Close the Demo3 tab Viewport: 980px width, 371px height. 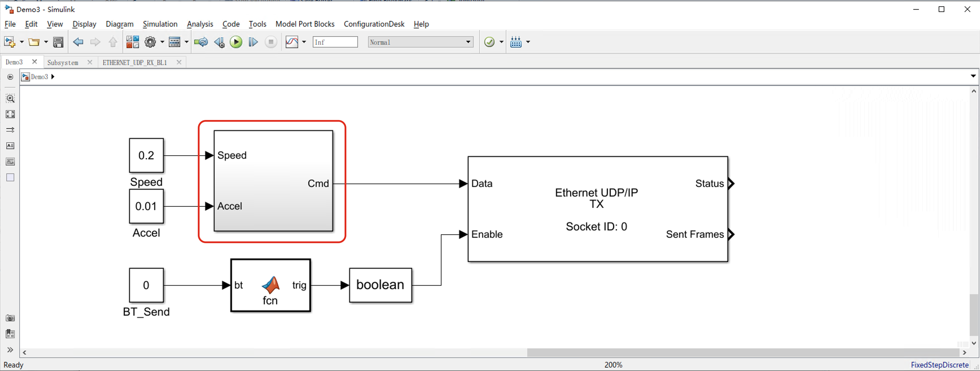[x=35, y=62]
